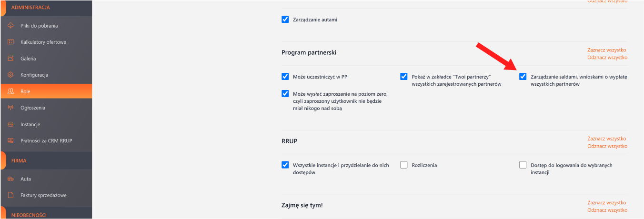Click the Role users icon
Screen dimensions: 644x219
coord(10,91)
